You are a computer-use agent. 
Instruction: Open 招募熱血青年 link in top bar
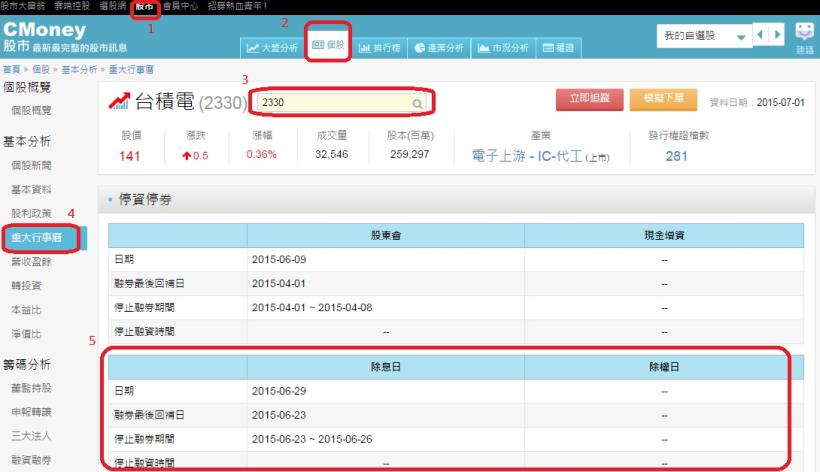tap(238, 6)
